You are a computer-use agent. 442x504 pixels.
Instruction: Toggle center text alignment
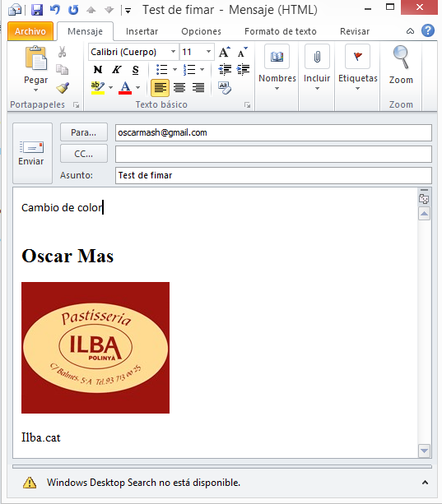(x=179, y=87)
